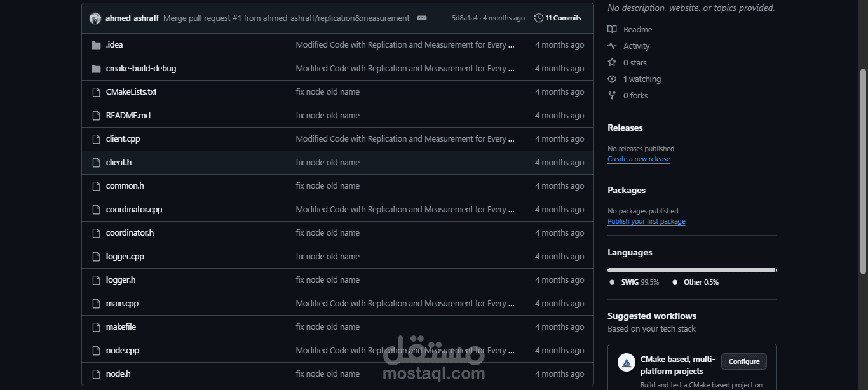Click the clock icon next to 11 Commits
The height and width of the screenshot is (390, 868).
(539, 18)
